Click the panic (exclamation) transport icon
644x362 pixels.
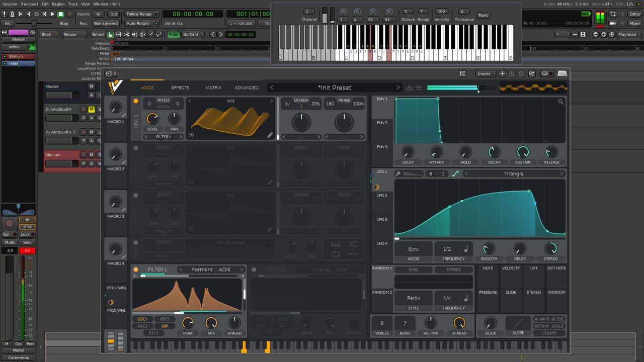5,14
